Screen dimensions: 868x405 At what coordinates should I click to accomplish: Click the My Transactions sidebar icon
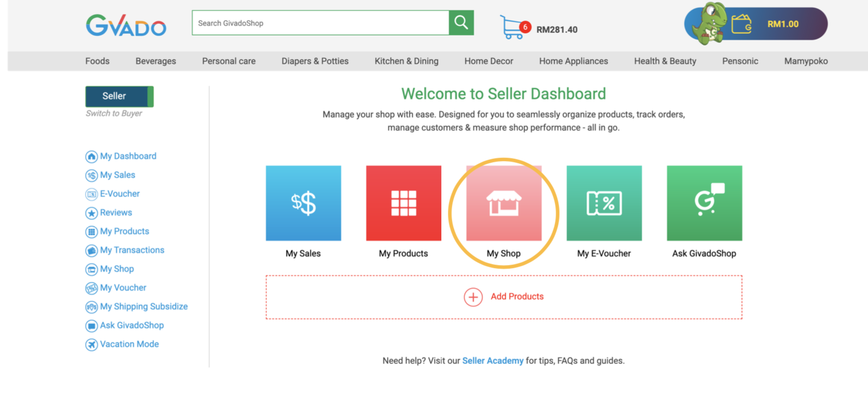point(92,251)
